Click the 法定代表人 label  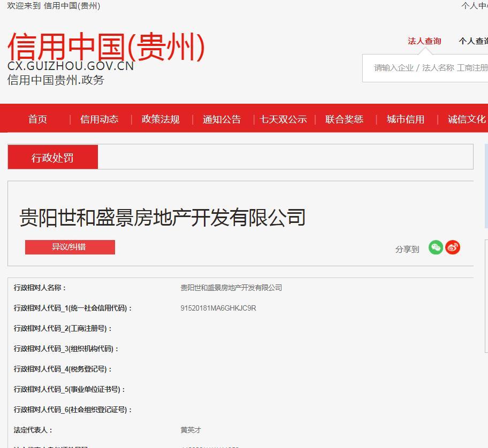click(33, 430)
